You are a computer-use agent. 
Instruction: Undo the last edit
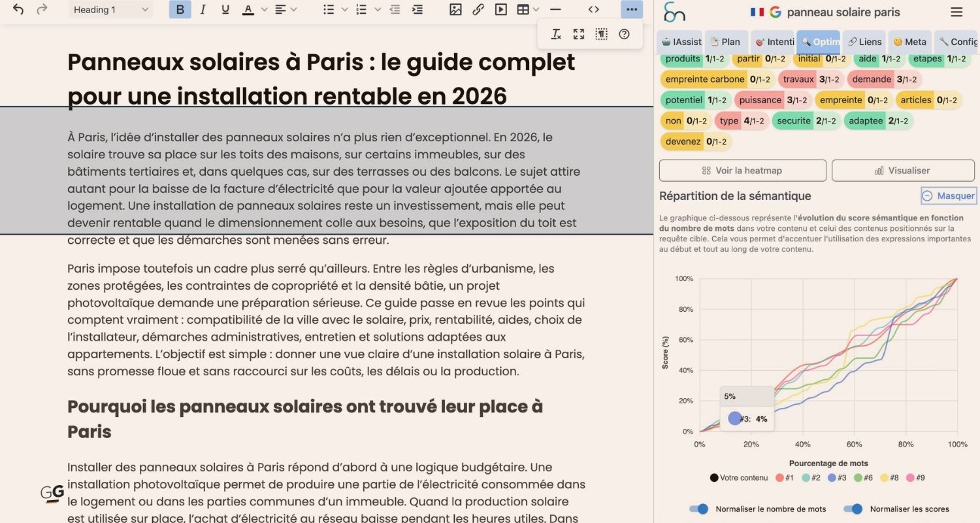coord(17,9)
